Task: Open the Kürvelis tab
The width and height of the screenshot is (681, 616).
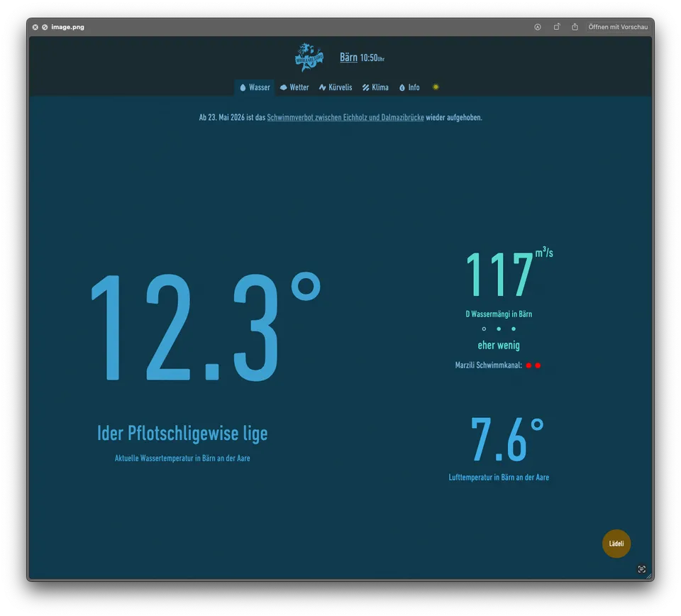Action: [336, 87]
